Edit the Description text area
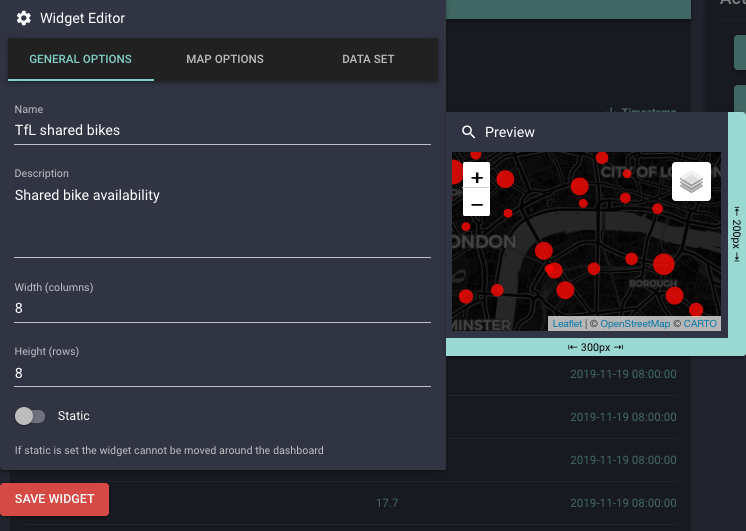The image size is (746, 531). click(x=222, y=221)
